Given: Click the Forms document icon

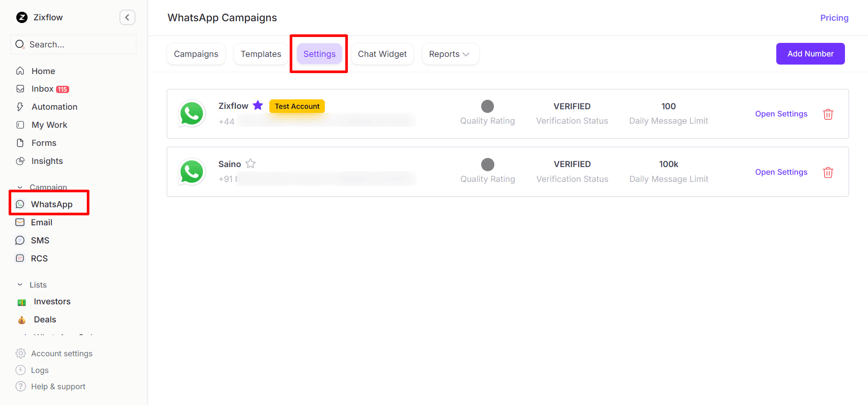Looking at the screenshot, I should [20, 143].
